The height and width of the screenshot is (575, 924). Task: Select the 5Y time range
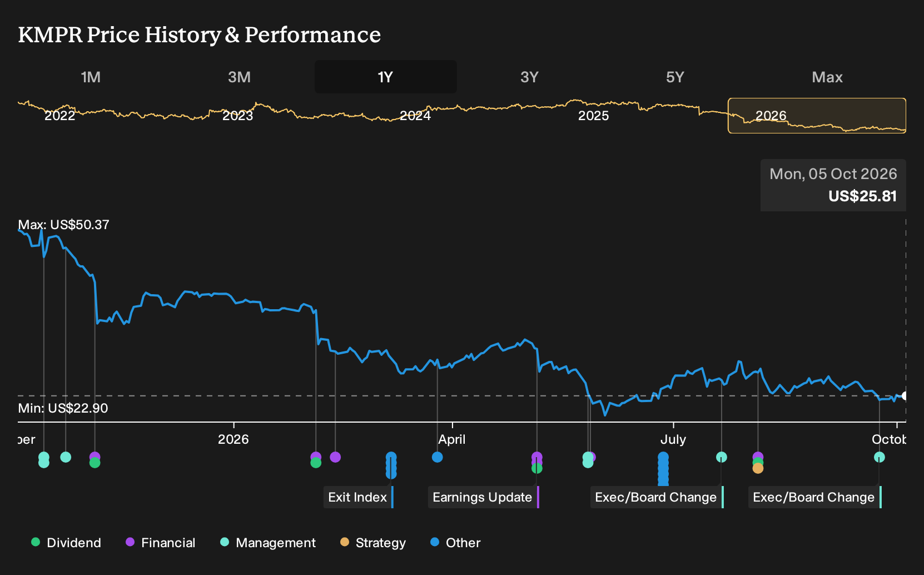675,77
